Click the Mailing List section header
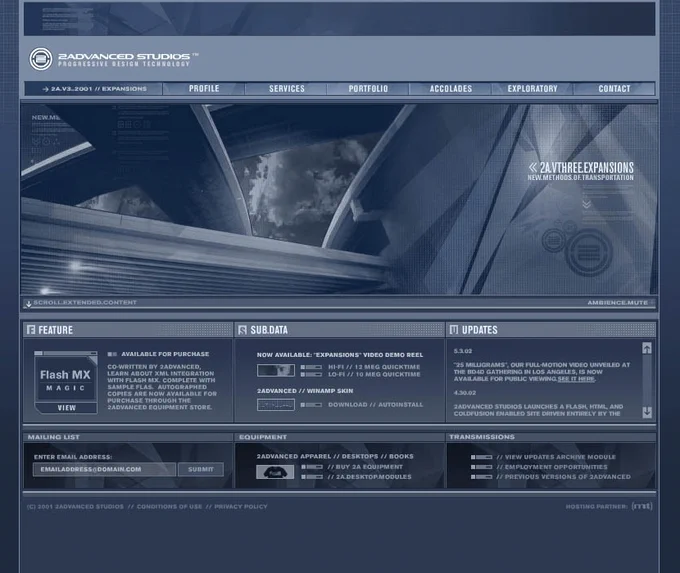The width and height of the screenshot is (680, 573). 54,437
